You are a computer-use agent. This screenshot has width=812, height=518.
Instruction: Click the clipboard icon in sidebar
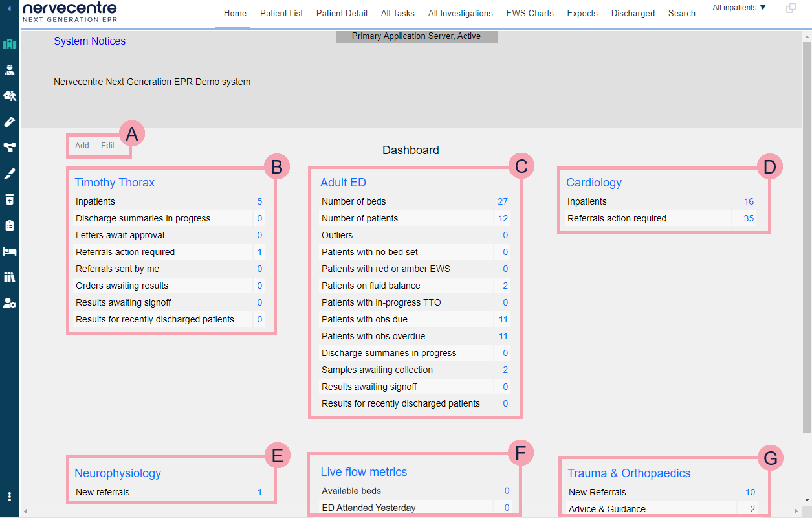point(10,225)
